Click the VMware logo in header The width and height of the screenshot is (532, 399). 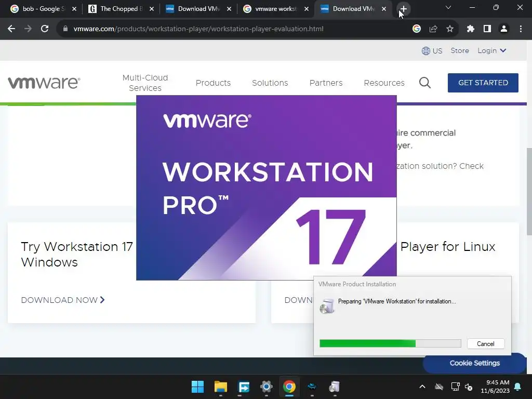44,83
